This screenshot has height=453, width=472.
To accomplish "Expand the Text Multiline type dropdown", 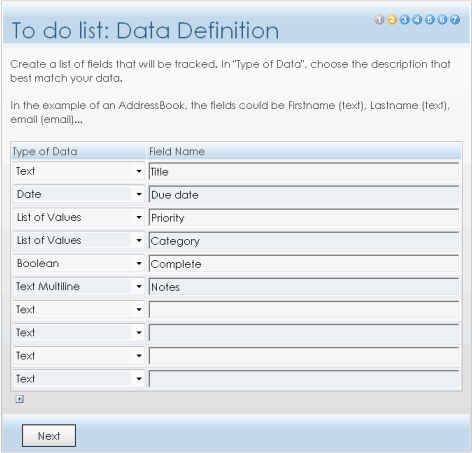I will [79, 287].
